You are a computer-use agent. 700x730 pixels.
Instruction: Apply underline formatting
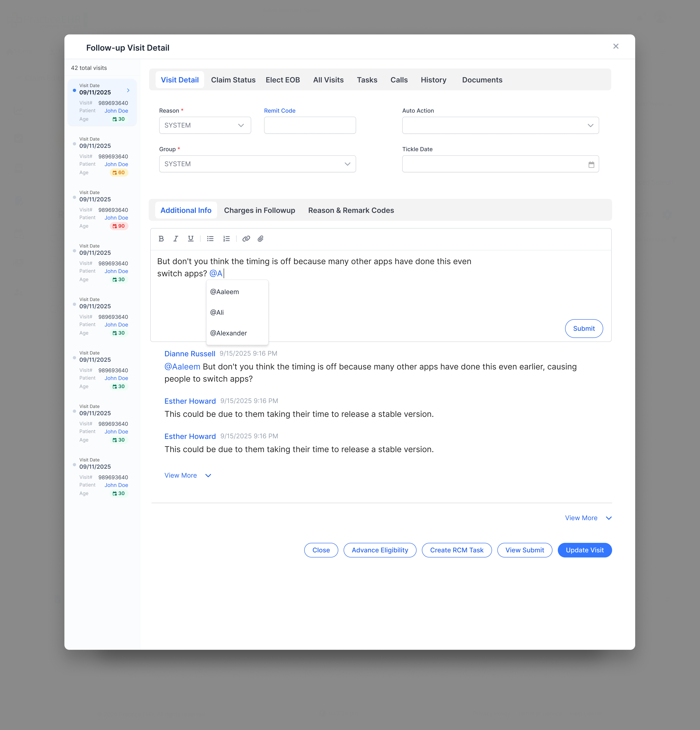point(191,239)
